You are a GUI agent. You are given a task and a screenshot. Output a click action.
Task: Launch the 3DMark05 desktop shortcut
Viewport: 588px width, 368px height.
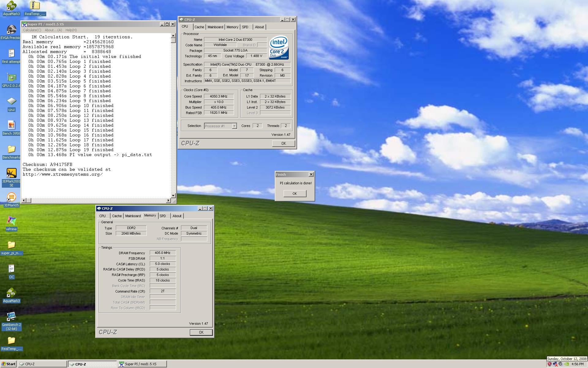(11, 197)
